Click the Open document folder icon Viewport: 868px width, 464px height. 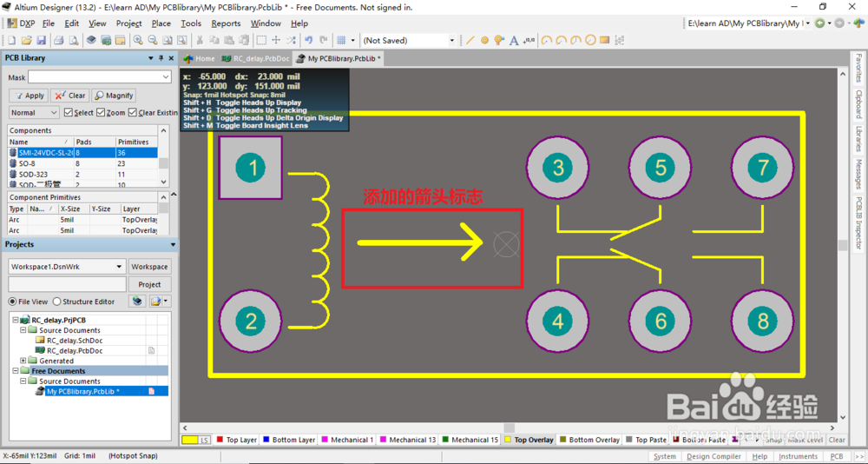[26, 41]
